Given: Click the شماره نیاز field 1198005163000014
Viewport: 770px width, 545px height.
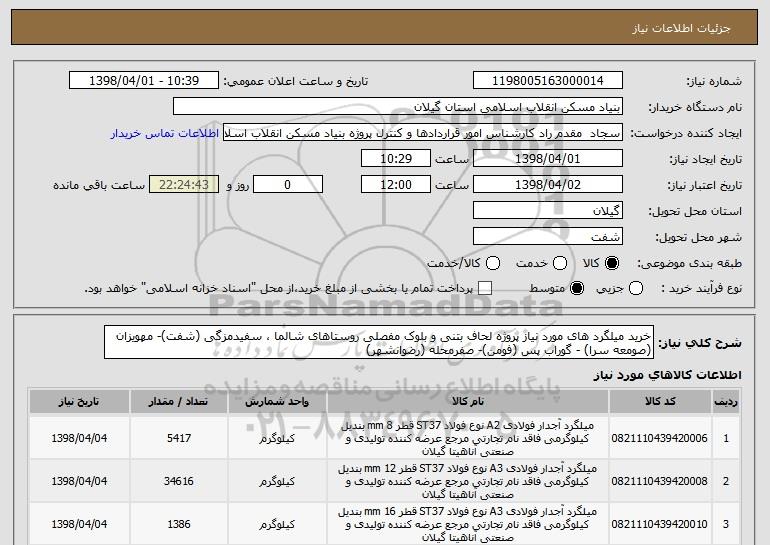Looking at the screenshot, I should click(x=548, y=81).
